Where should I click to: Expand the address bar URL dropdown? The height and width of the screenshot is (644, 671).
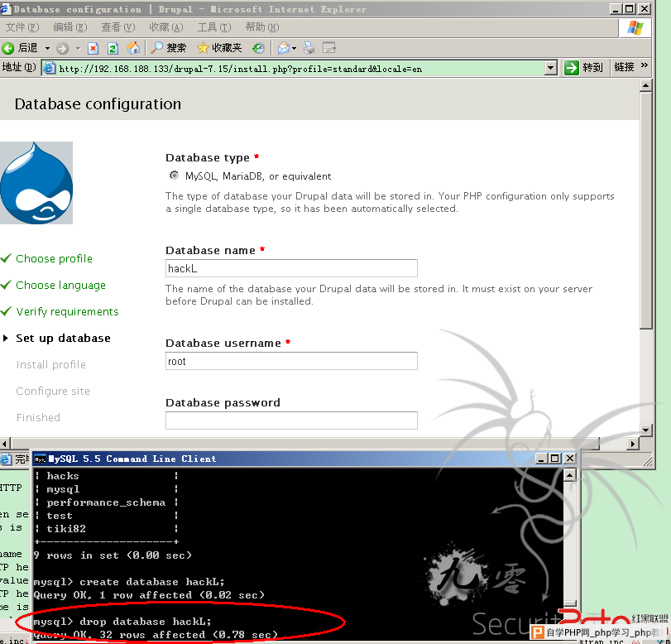tap(551, 68)
